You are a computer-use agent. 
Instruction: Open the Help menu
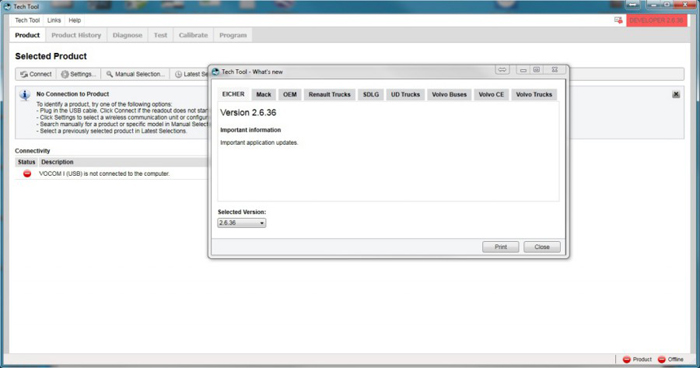tap(75, 21)
